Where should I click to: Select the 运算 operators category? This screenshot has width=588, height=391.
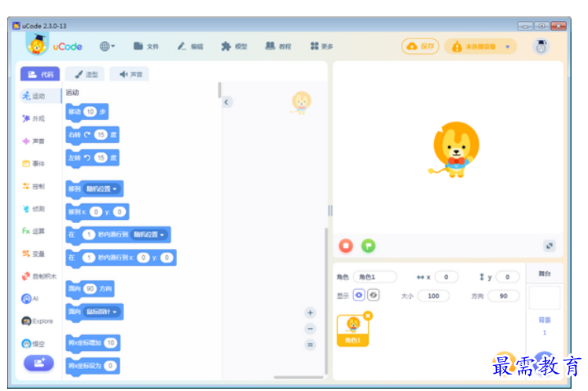click(34, 231)
